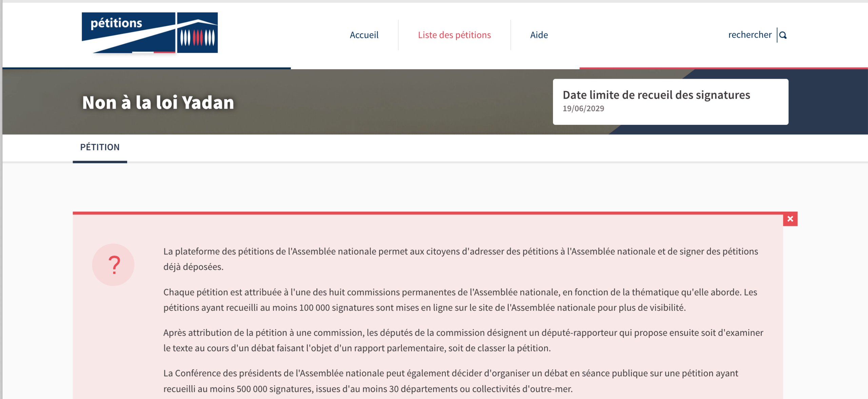This screenshot has width=868, height=399.
Task: Click the logo to return home
Action: point(149,33)
